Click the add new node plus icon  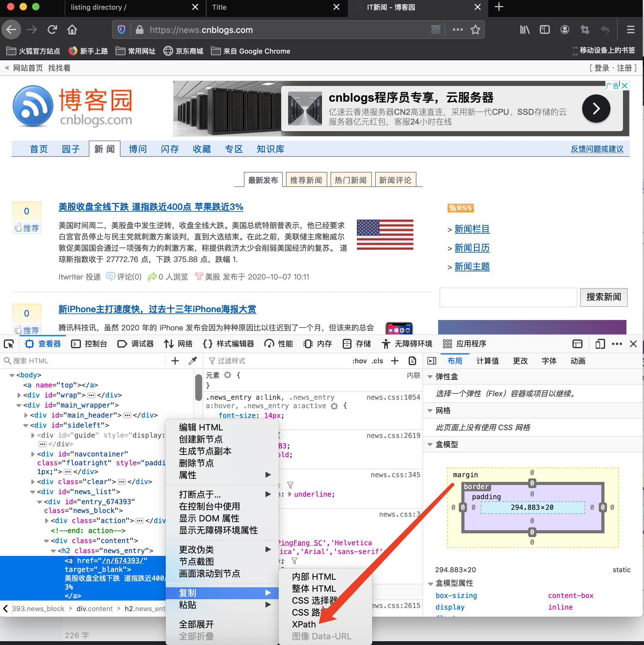pyautogui.click(x=175, y=361)
